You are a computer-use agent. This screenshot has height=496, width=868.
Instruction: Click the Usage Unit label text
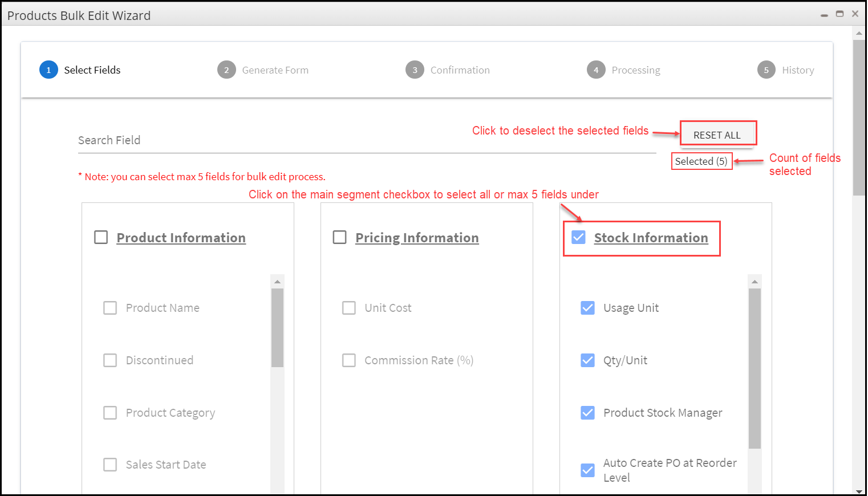[631, 308]
